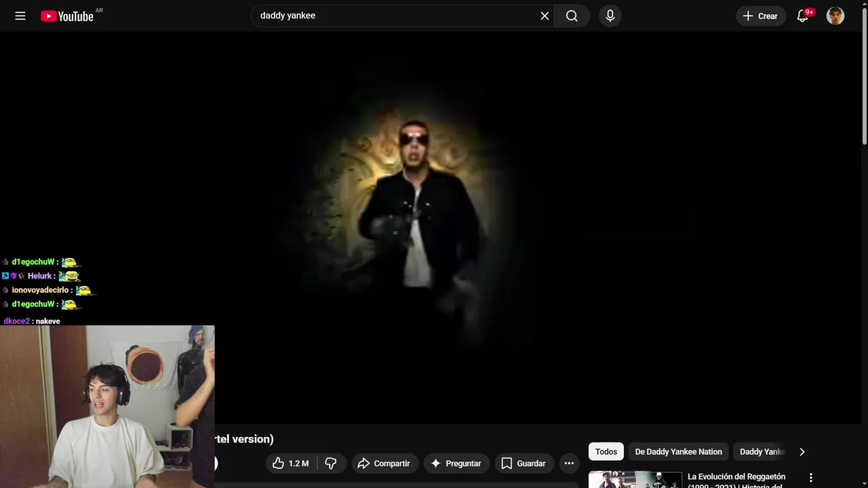Click the magnifier search button
This screenshot has width=868, height=488.
pos(572,16)
